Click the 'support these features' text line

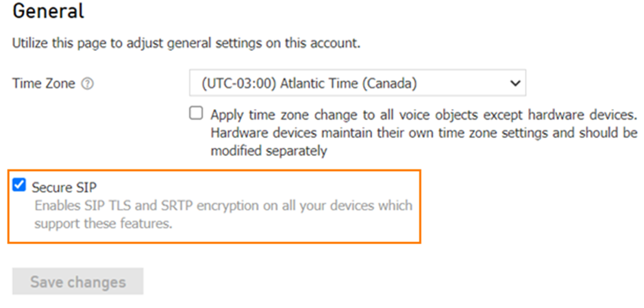[x=103, y=224]
